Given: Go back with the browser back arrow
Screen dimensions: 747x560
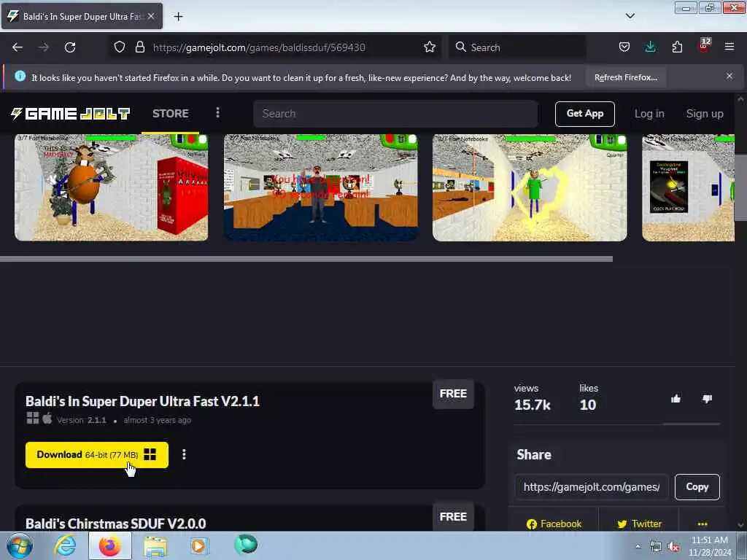Looking at the screenshot, I should tap(18, 47).
